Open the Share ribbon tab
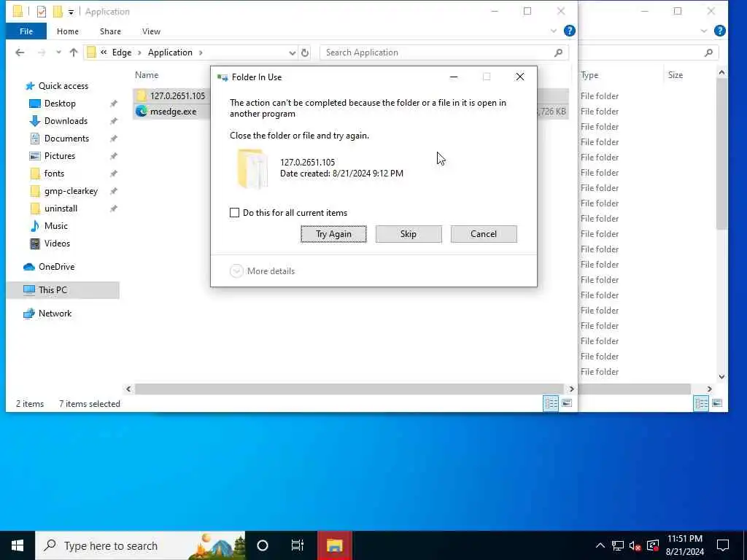Screen dimensions: 747x560 point(110,31)
